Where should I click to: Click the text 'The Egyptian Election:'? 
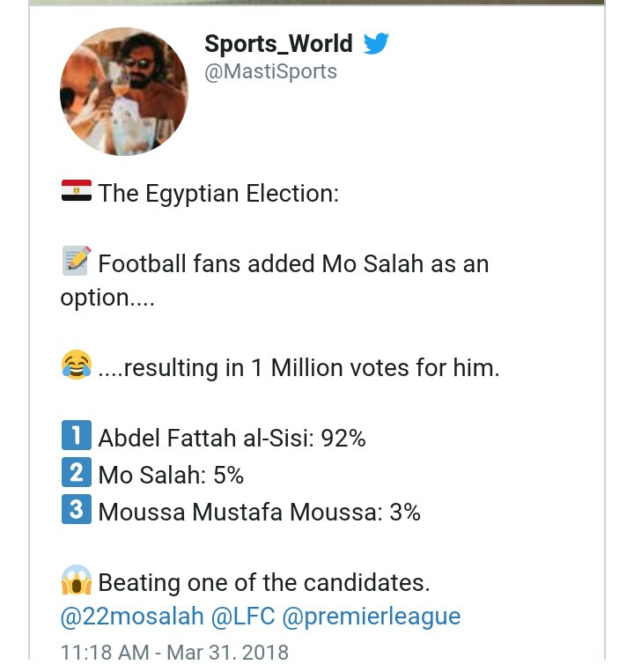coord(218,193)
